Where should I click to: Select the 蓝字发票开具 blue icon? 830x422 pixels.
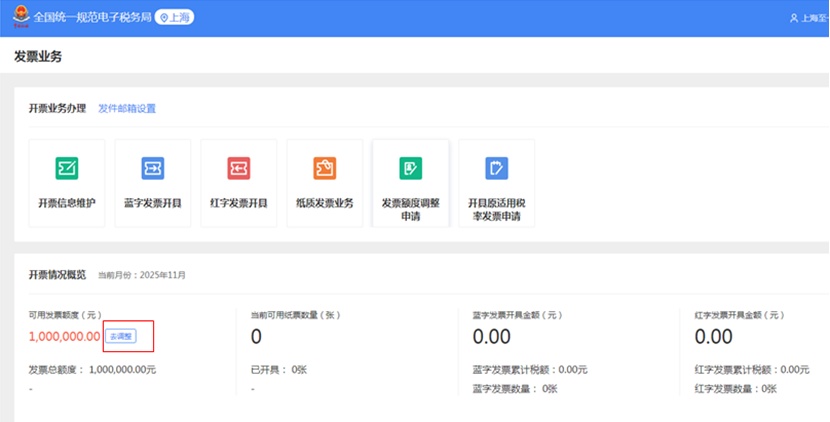[x=152, y=168]
